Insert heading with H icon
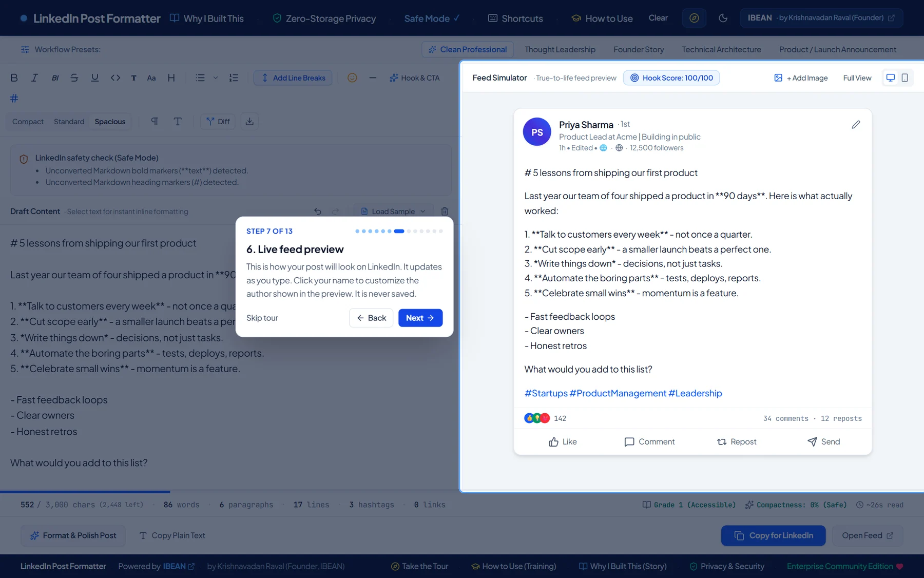This screenshot has height=578, width=924. [171, 78]
